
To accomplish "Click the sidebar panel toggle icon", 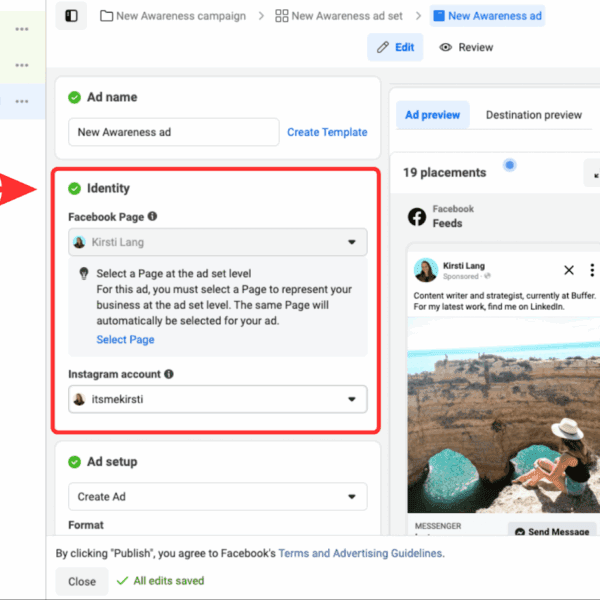I will tap(71, 16).
